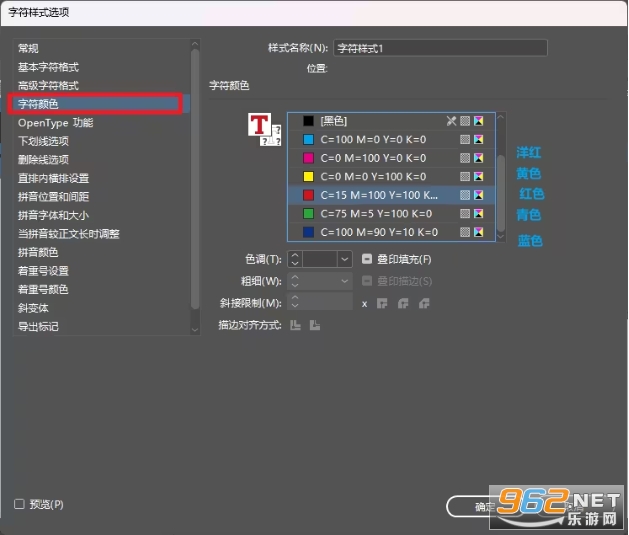The image size is (629, 535).
Task: Open the 色调(T) dropdown arrow
Action: tap(345, 259)
